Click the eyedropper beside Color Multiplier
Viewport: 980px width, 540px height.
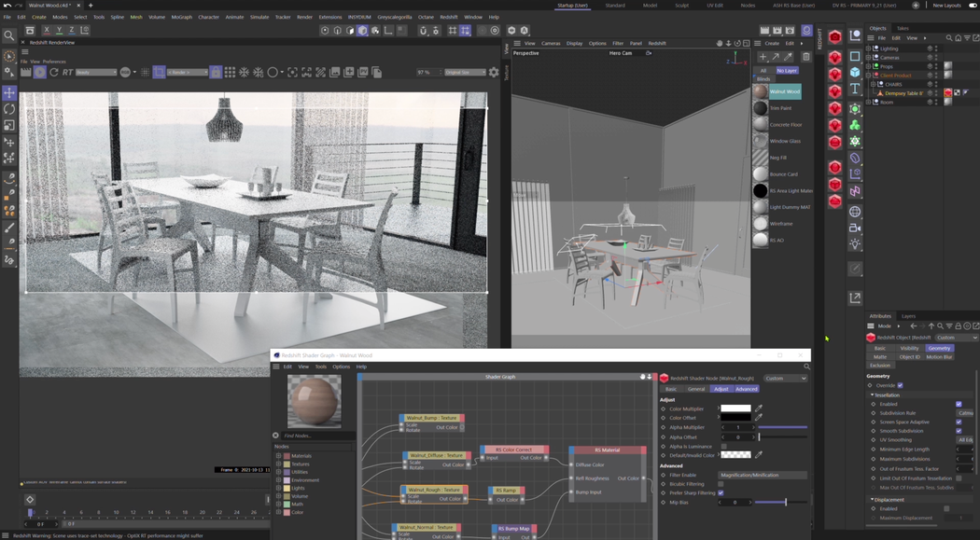coord(758,408)
